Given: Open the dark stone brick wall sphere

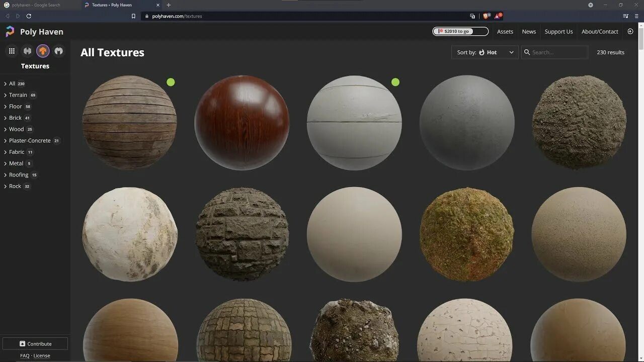Looking at the screenshot, I should tap(242, 234).
